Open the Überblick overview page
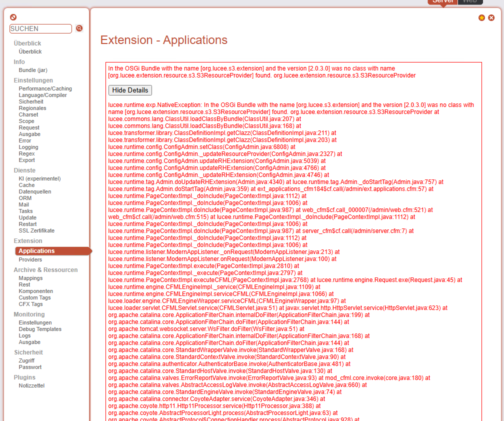This screenshot has height=421, width=504. tap(29, 50)
